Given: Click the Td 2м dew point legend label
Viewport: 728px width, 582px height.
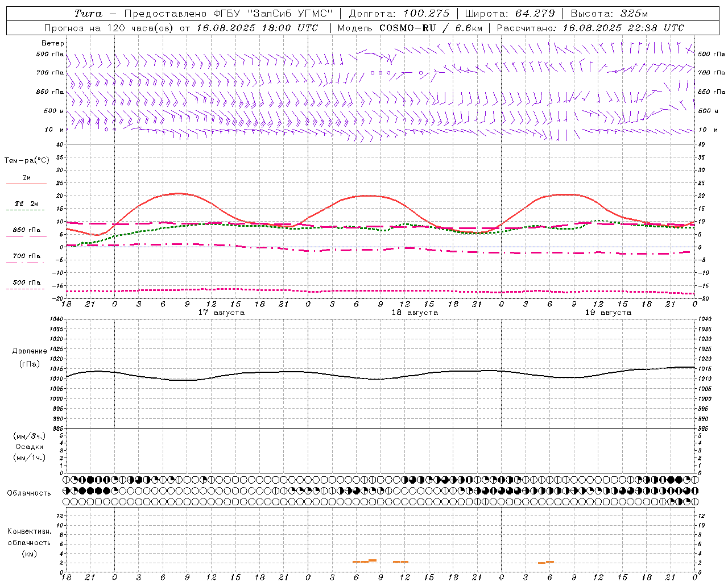Looking at the screenshot, I should 26,203.
